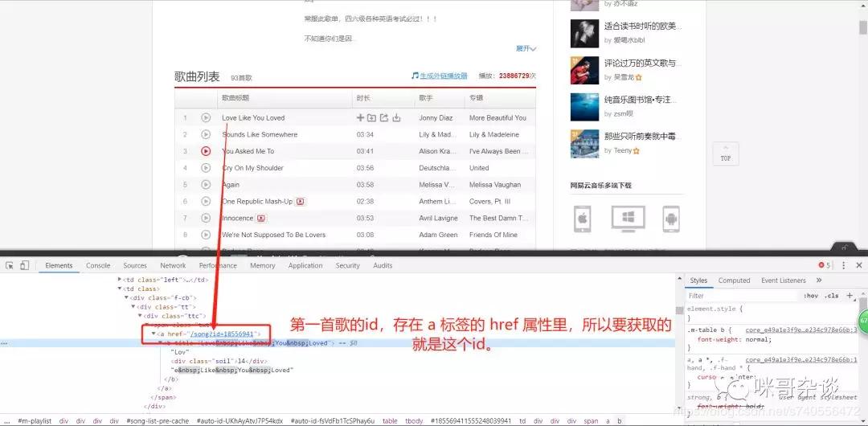Toggle the :hov element state option
This screenshot has width=868, height=426.
coord(811,296)
